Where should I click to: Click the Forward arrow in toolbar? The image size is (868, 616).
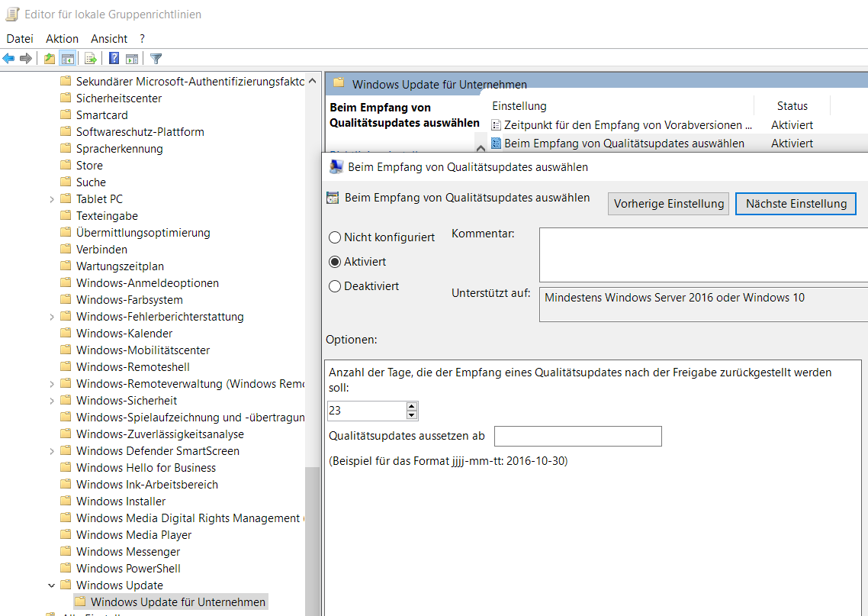pos(25,58)
